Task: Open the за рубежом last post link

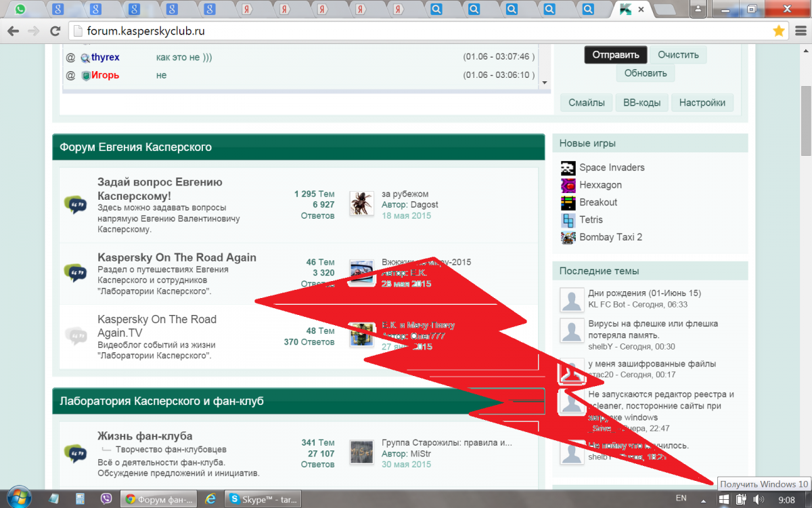Action: coord(405,194)
